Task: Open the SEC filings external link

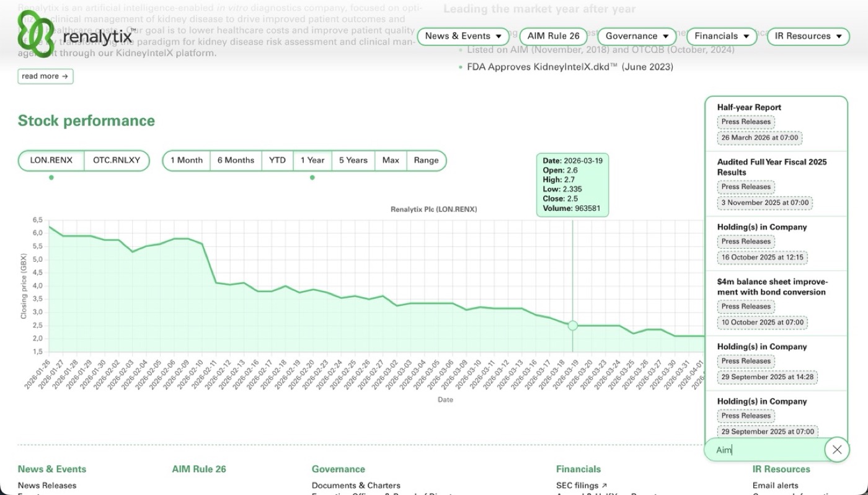Action: 582,485
